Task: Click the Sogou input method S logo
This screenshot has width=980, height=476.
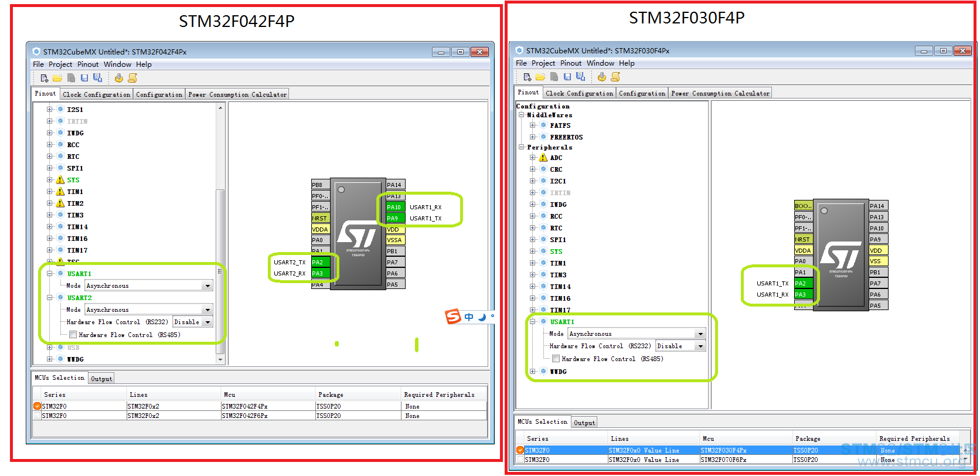Action: (453, 317)
